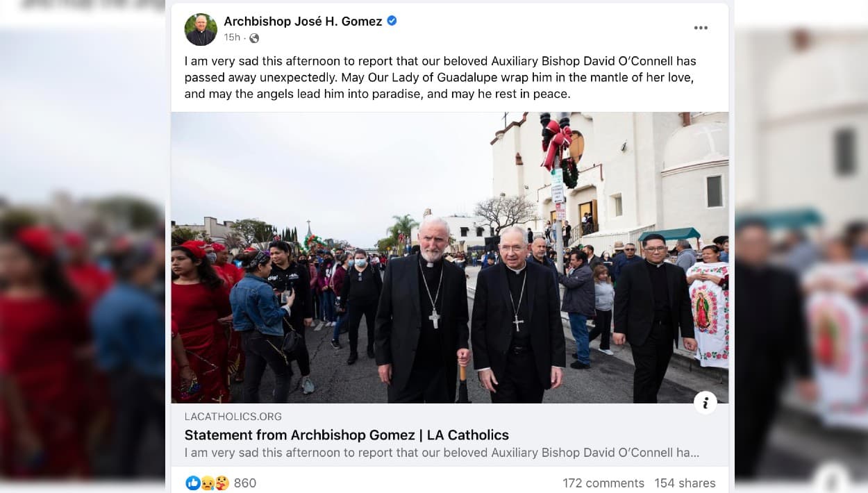868x493 pixels.
Task: Click the link preview description text
Action: (x=442, y=453)
